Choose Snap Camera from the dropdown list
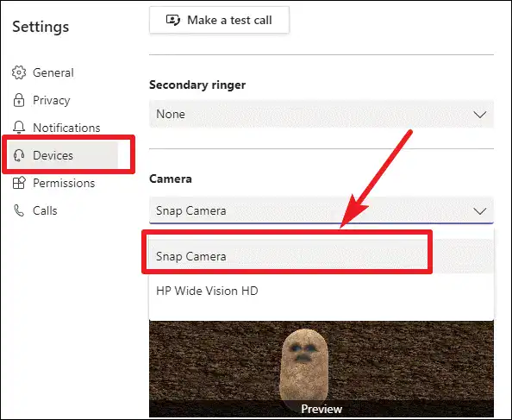This screenshot has height=420, width=512. (322, 256)
